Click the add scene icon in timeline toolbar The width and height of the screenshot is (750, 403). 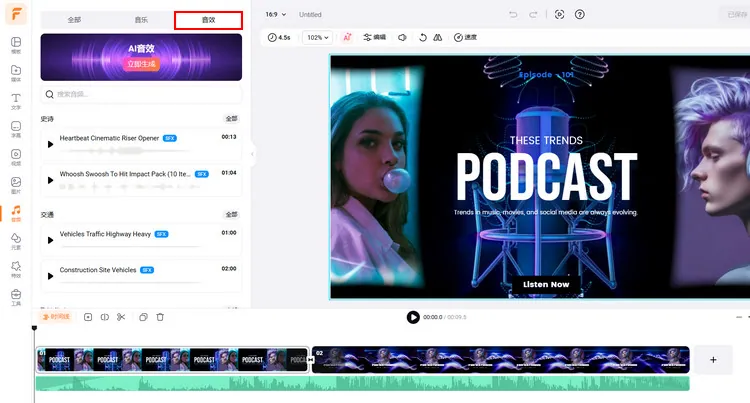(x=88, y=317)
